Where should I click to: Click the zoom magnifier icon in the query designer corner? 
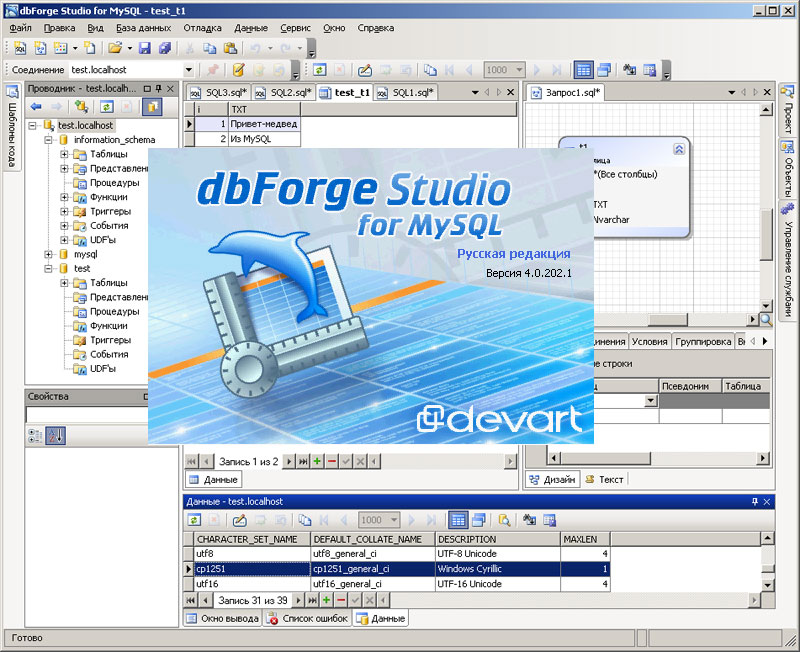click(766, 320)
